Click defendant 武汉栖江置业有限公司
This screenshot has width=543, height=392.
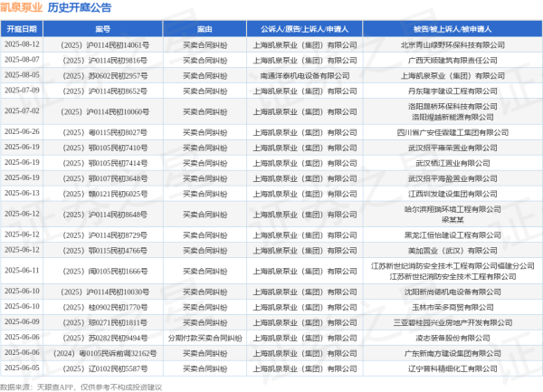(x=452, y=163)
